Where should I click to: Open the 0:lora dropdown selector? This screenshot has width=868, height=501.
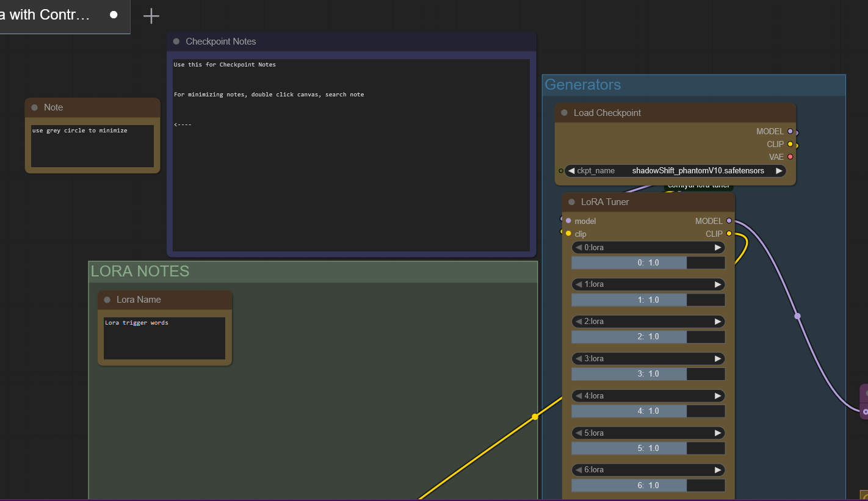(x=647, y=248)
